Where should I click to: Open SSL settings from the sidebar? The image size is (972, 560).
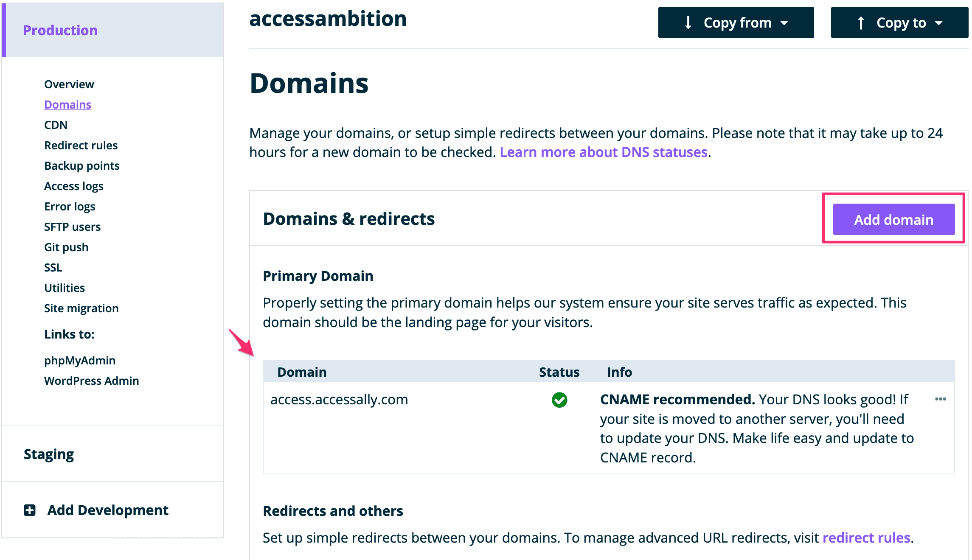click(x=53, y=267)
